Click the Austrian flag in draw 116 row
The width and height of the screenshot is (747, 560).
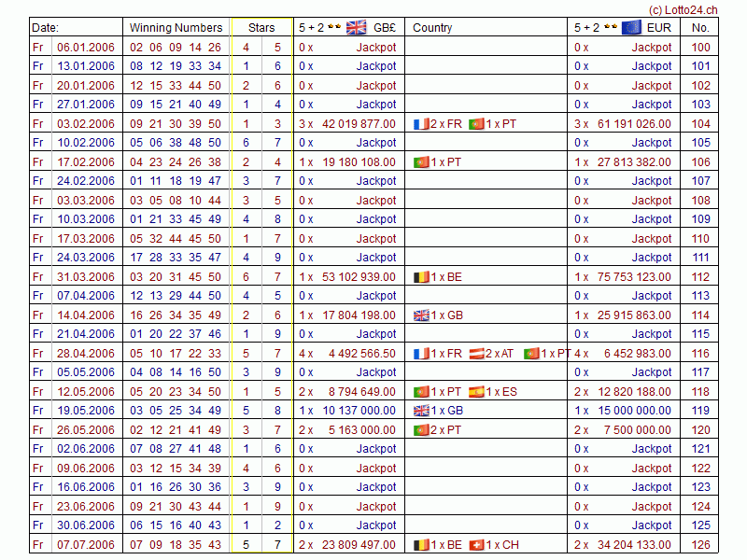click(x=476, y=354)
